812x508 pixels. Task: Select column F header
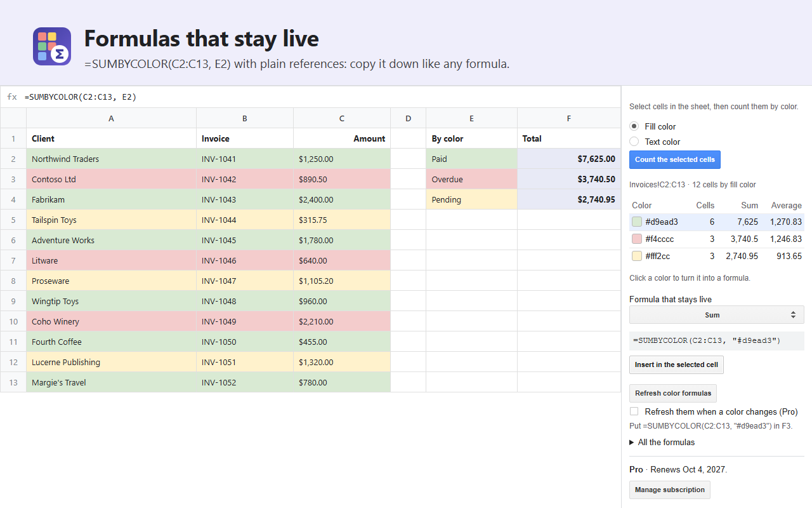(569, 118)
